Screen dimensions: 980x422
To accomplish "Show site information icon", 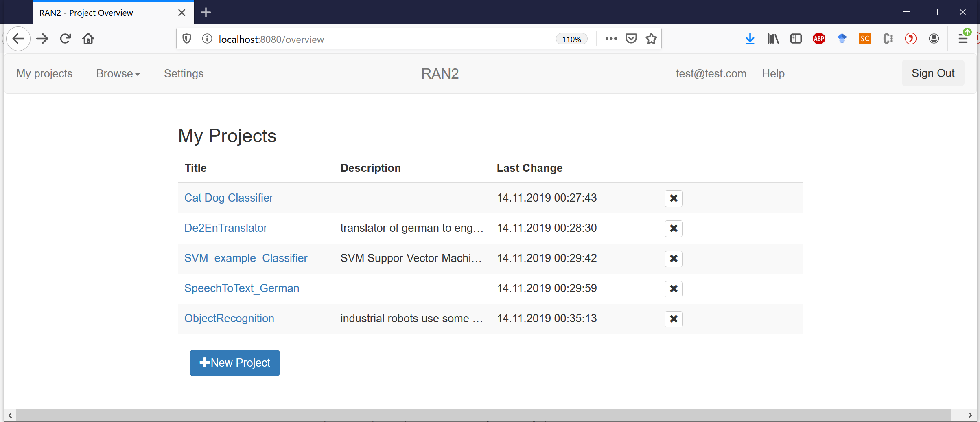I will point(207,39).
